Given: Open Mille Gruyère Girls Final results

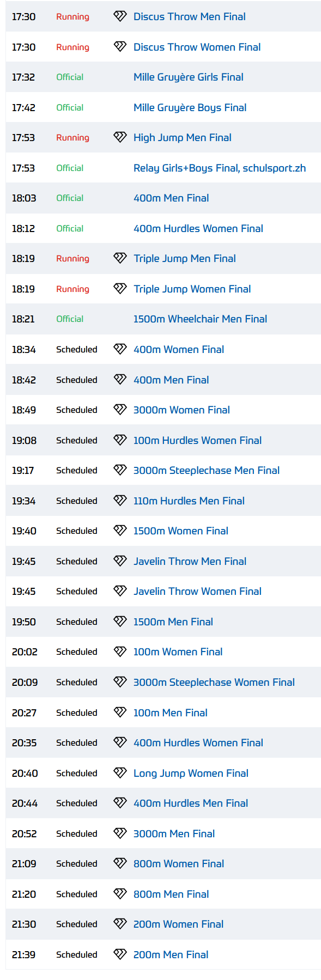Looking at the screenshot, I should tap(189, 77).
